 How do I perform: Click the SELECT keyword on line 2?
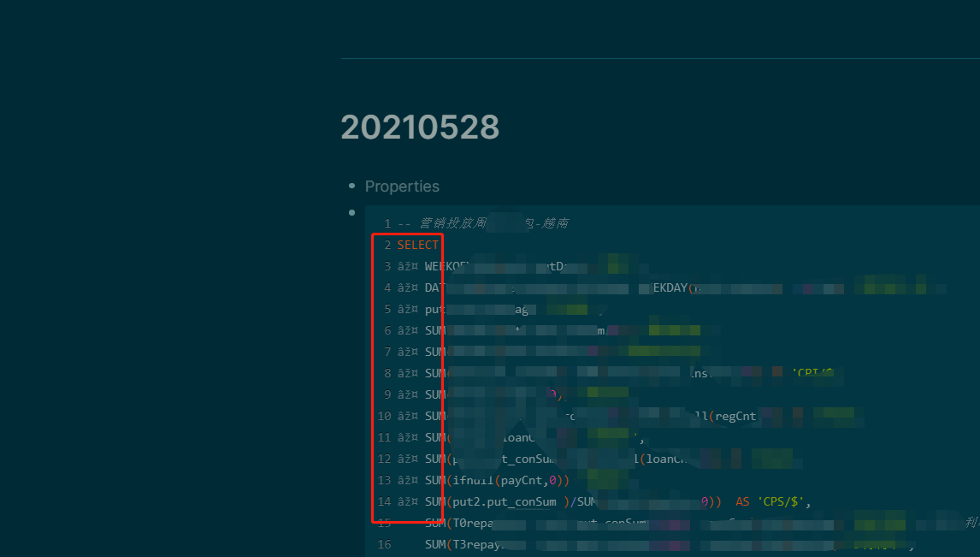click(x=418, y=245)
